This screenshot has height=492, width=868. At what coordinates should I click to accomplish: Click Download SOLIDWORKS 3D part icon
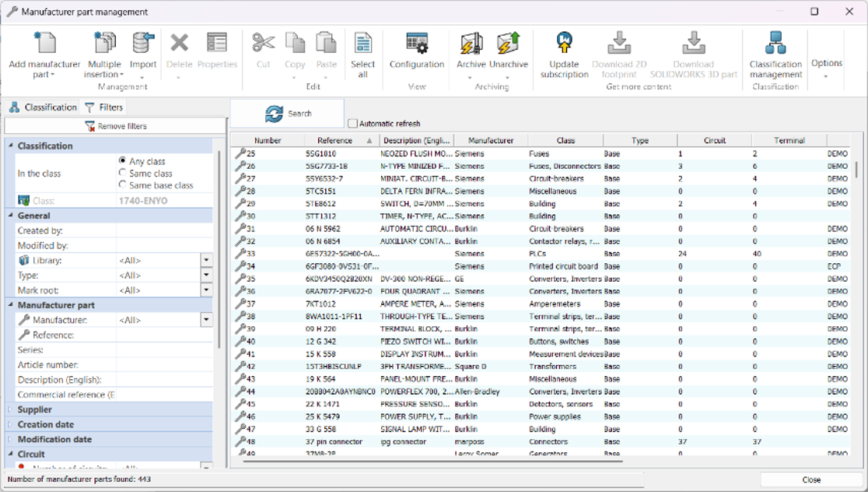693,44
